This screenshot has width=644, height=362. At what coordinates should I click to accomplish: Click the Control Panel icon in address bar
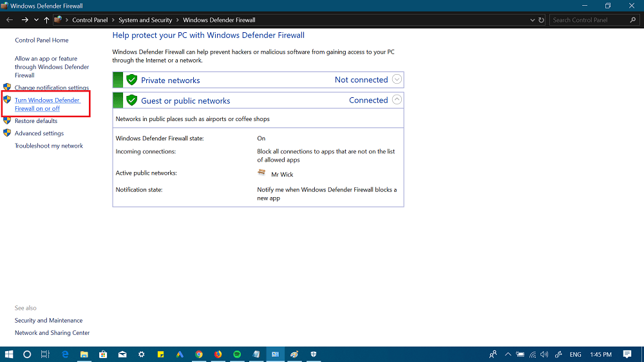58,20
